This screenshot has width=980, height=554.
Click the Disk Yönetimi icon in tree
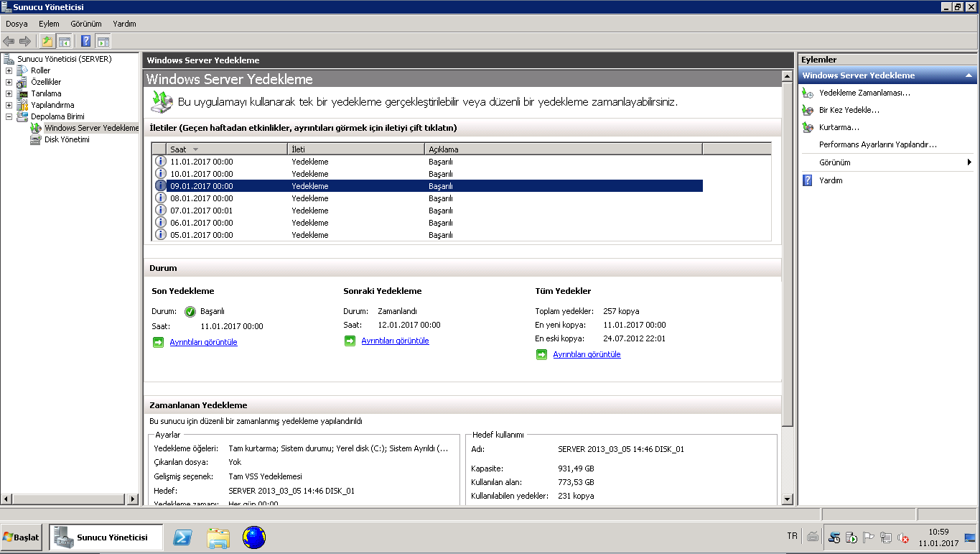pos(36,139)
